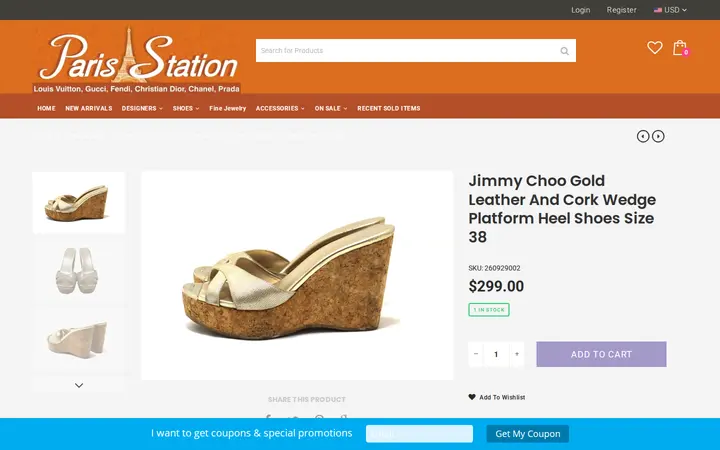
Task: Increase quantity with plus button
Action: point(517,354)
